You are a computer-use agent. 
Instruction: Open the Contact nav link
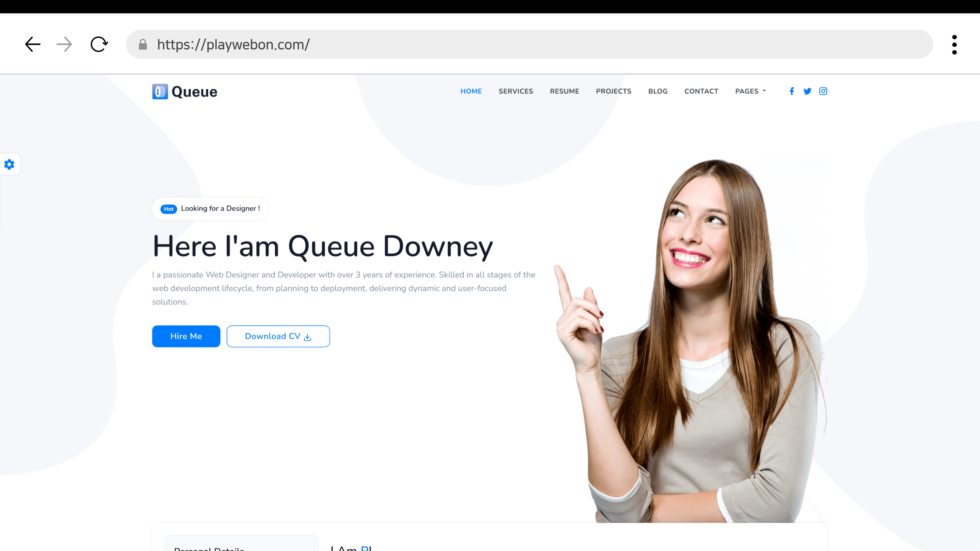point(701,91)
